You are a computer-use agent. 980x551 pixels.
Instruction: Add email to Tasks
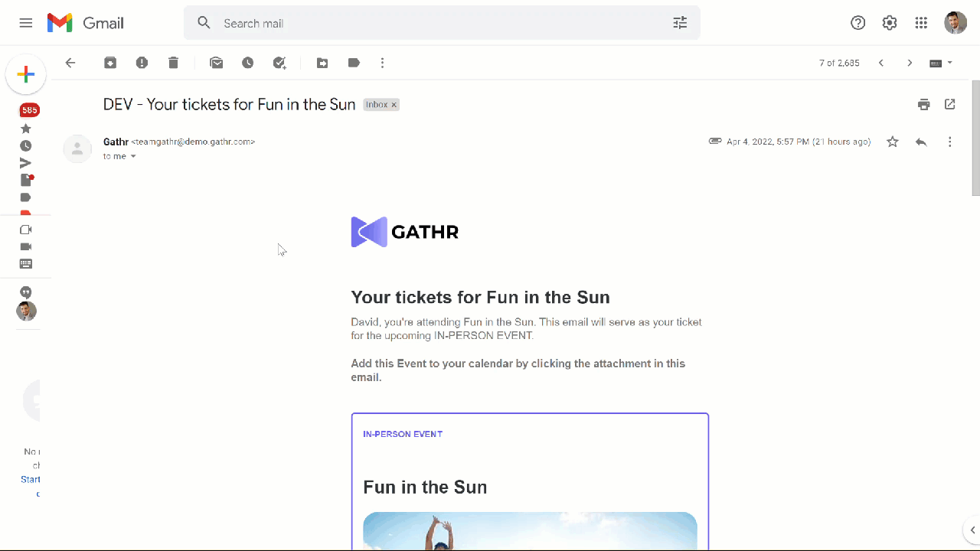pos(279,63)
